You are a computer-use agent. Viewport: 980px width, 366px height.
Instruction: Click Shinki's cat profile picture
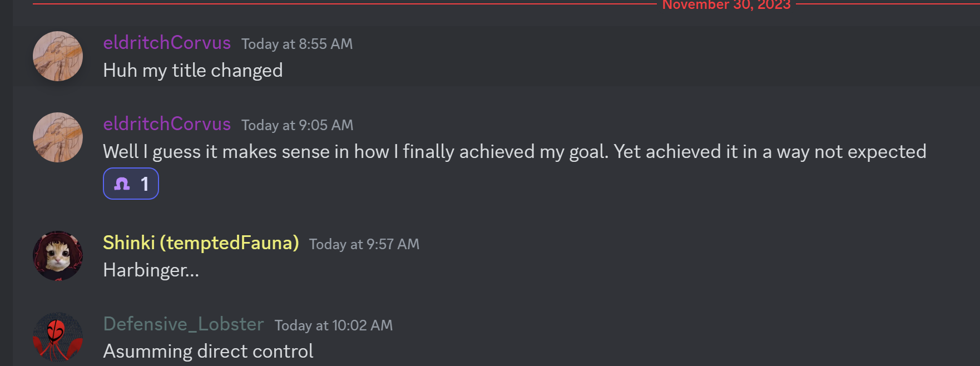click(x=58, y=256)
